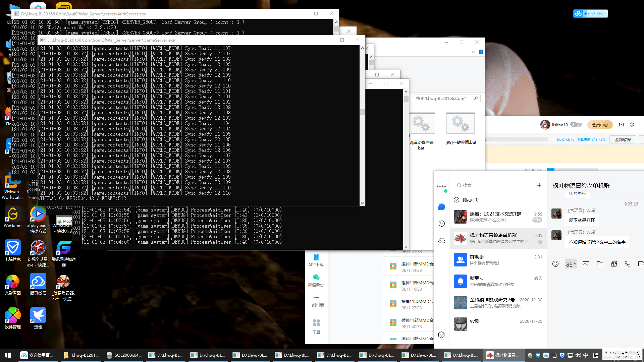Open the TIM messages tab bubble icon
This screenshot has height=362, width=644.
tap(441, 207)
